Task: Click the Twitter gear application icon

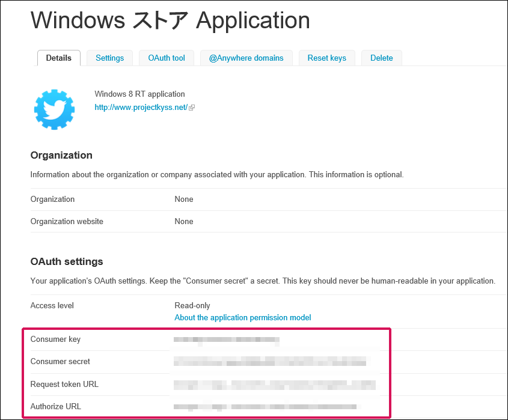Action: 55,109
